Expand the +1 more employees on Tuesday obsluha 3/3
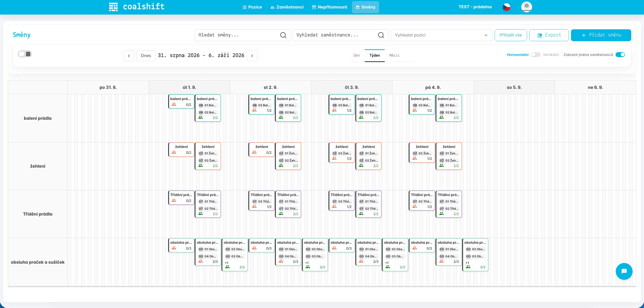Viewport: 644px width, 308px height. coord(227,263)
